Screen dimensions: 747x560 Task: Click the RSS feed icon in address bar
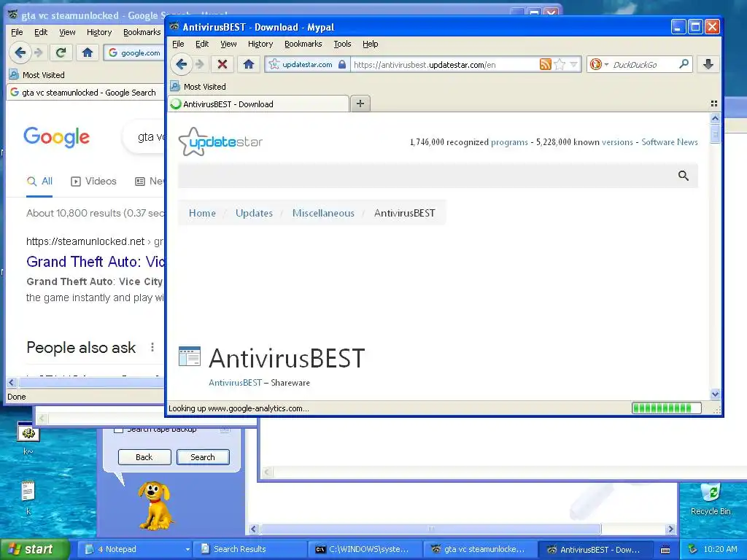point(545,64)
